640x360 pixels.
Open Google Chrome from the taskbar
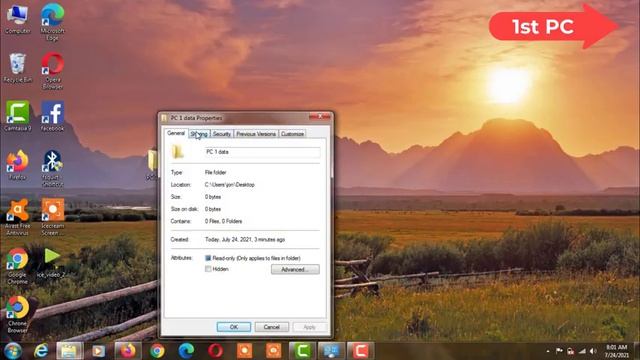[x=157, y=351]
